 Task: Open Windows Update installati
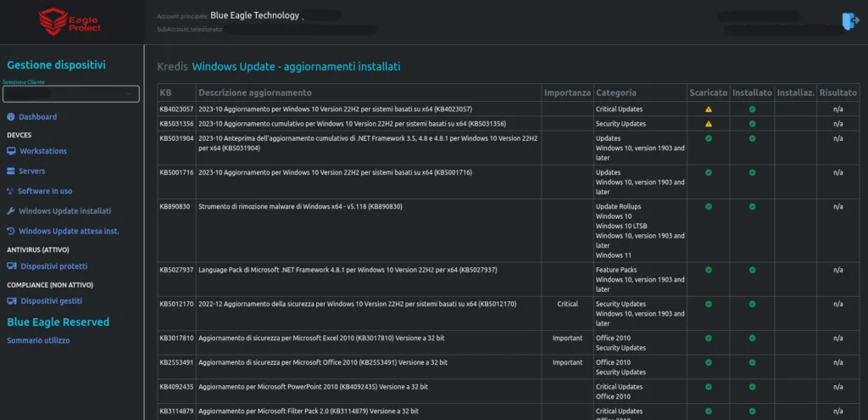64,211
